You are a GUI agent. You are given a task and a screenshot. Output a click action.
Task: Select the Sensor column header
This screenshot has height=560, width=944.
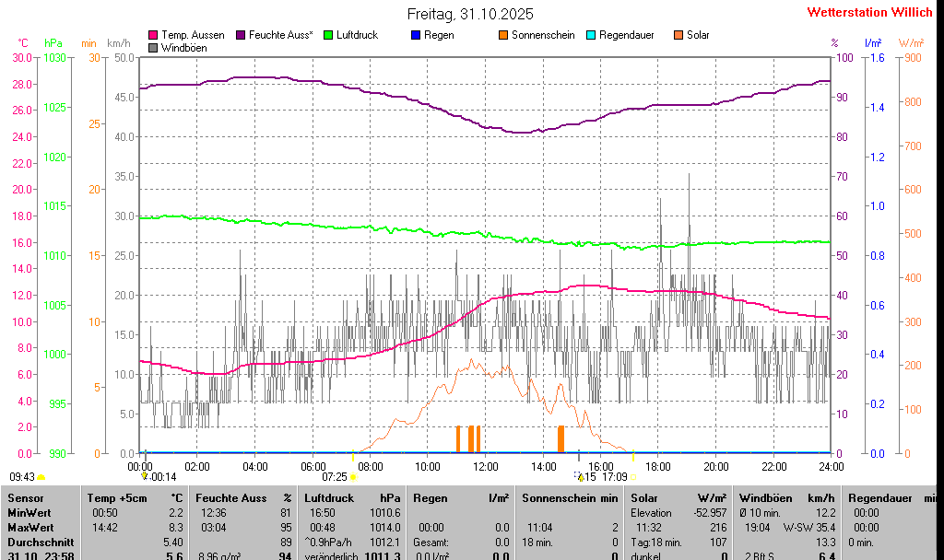[x=25, y=497]
